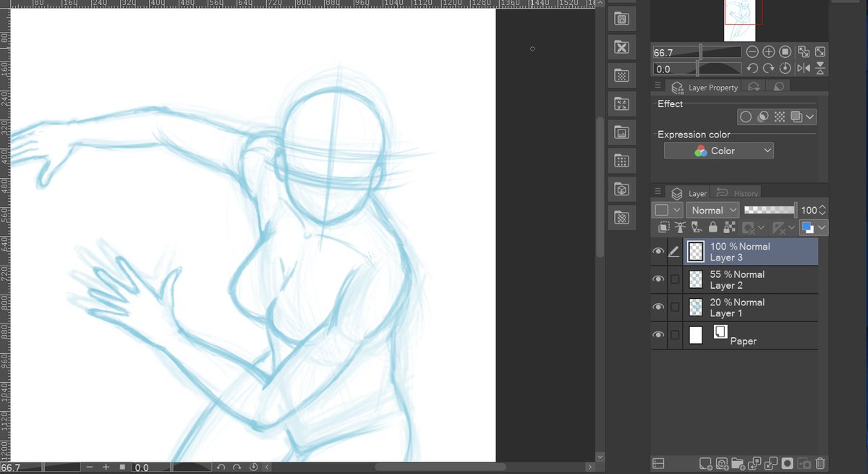Flip canvas horizontally in Navigator
Image resolution: width=868 pixels, height=474 pixels.
(x=804, y=69)
